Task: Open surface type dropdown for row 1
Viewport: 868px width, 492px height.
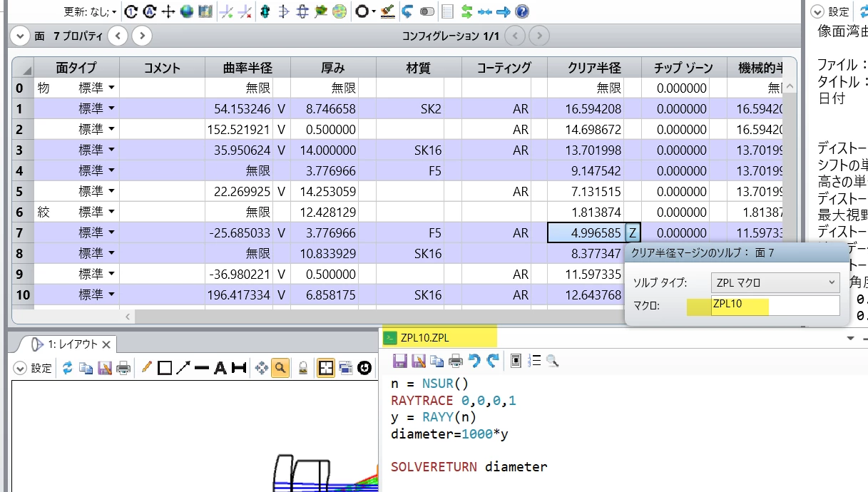Action: pyautogui.click(x=111, y=108)
